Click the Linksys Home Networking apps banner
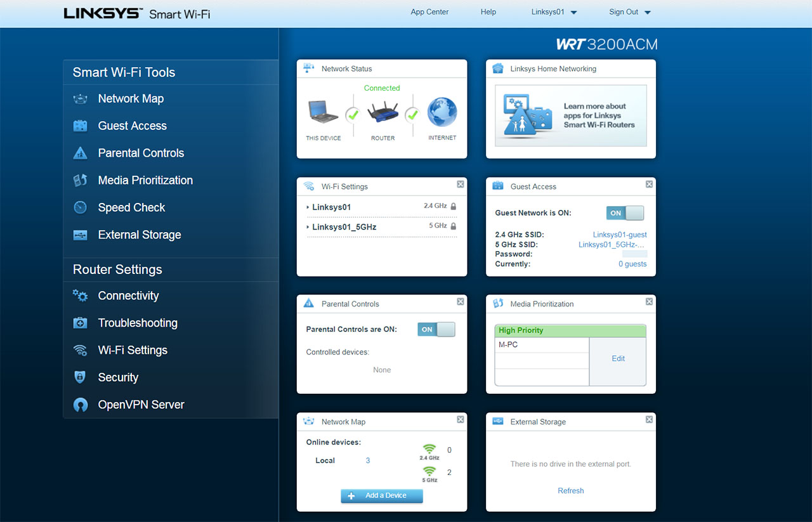812x522 pixels. (571, 116)
